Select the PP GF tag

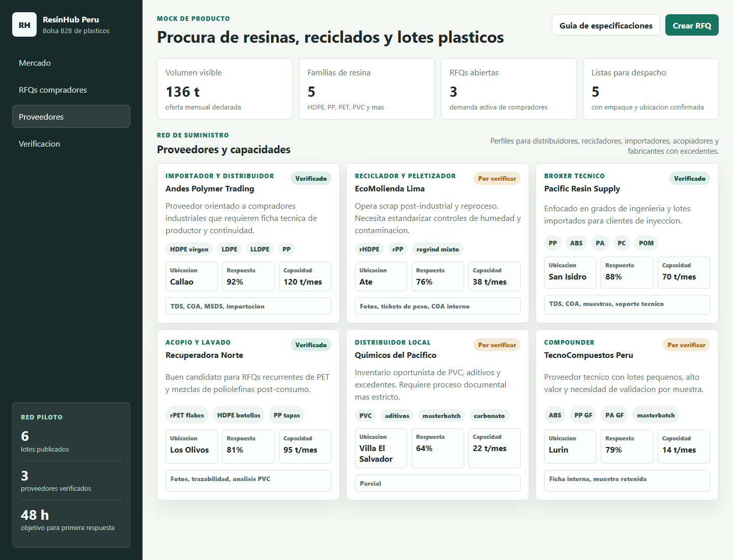(583, 415)
